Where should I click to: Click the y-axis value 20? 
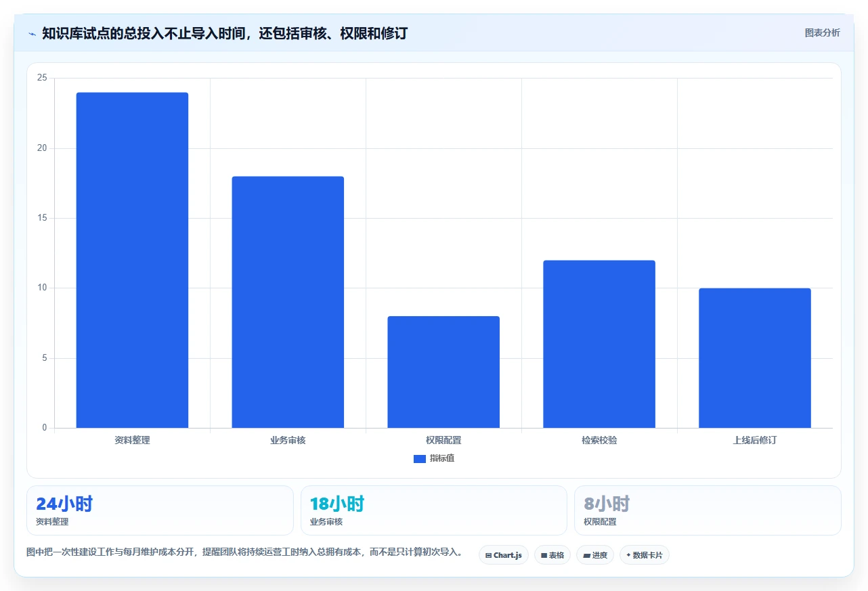pyautogui.click(x=43, y=148)
